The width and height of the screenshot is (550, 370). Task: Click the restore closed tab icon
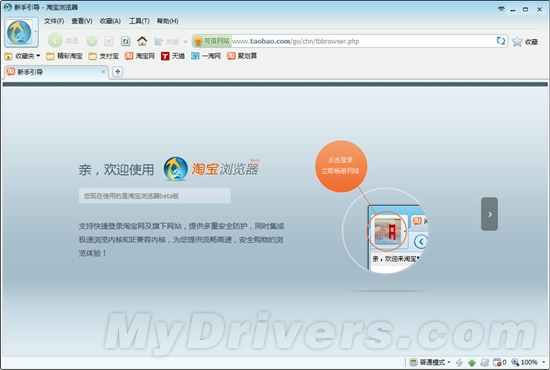(159, 41)
